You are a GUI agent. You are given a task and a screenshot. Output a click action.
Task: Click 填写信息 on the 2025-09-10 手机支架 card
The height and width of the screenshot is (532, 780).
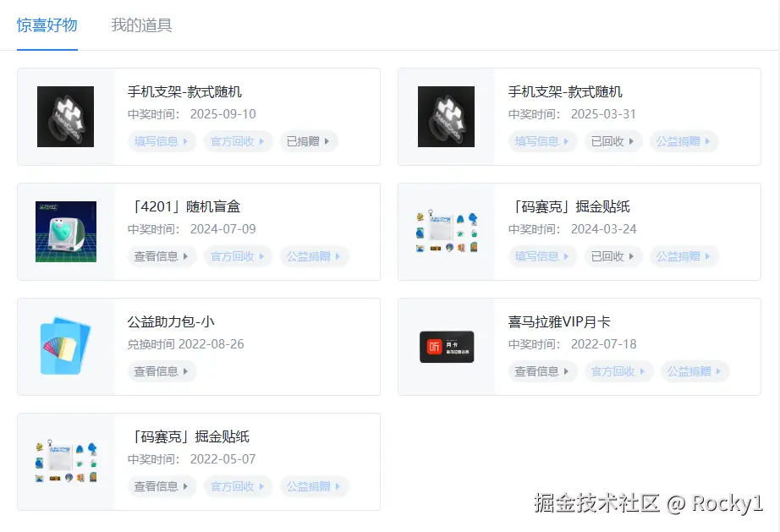[161, 141]
